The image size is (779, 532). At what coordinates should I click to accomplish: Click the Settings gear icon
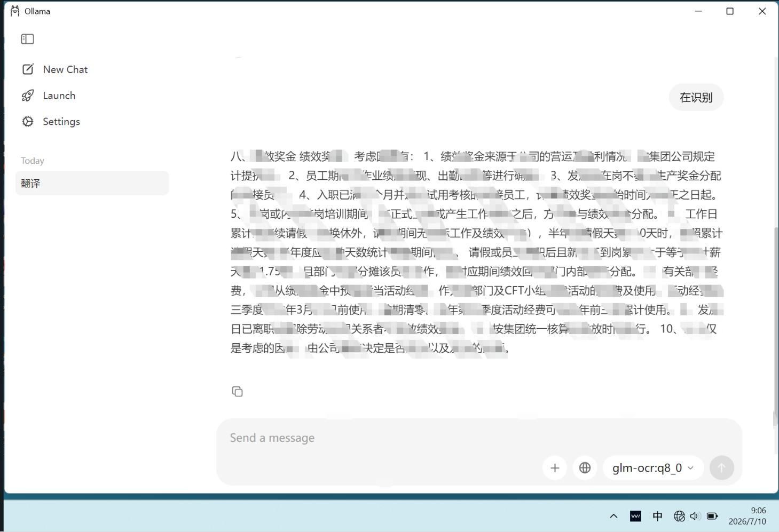28,122
